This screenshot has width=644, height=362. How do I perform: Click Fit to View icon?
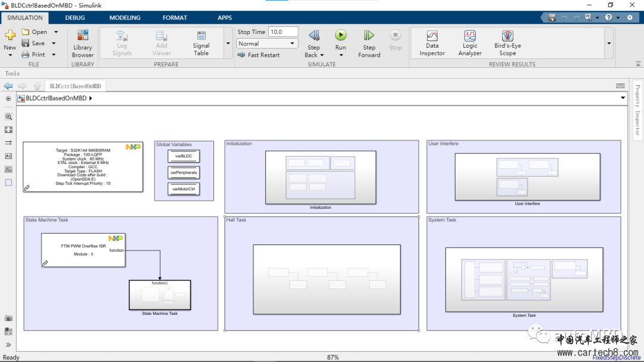tap(8, 130)
